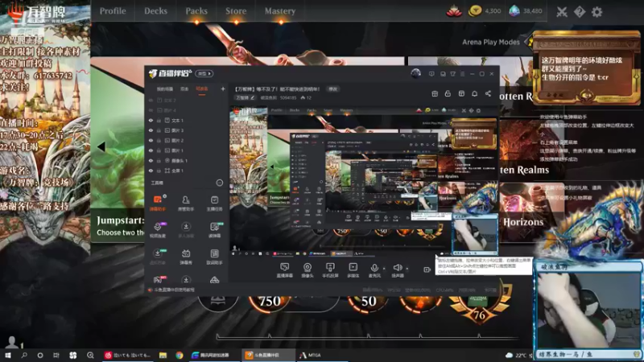Add phone screen mirroring source

tap(330, 270)
